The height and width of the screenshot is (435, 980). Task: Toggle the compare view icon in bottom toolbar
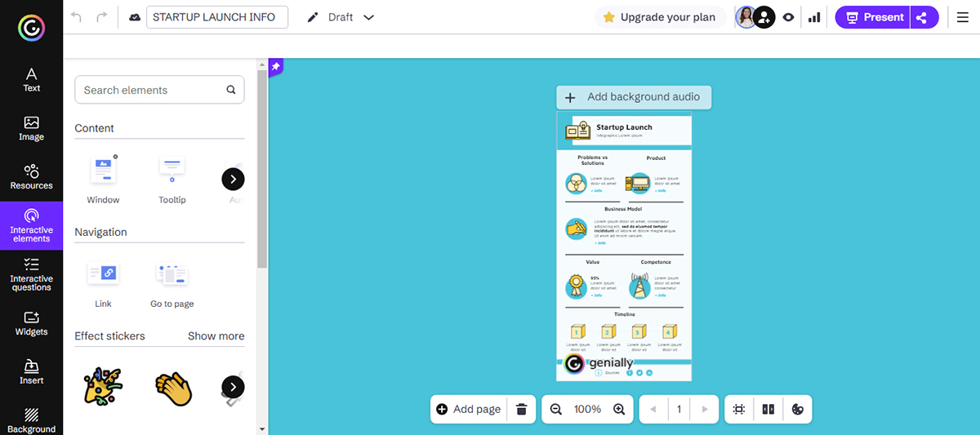(x=768, y=409)
